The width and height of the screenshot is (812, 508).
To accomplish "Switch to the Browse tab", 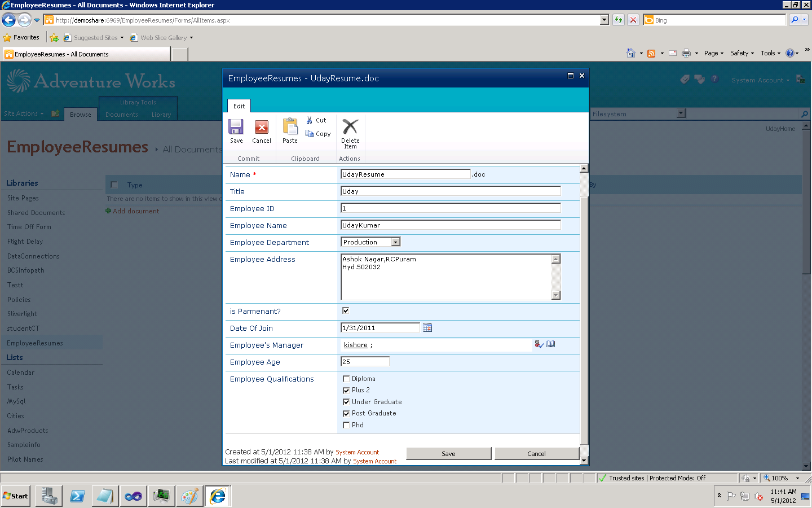I will click(x=81, y=114).
